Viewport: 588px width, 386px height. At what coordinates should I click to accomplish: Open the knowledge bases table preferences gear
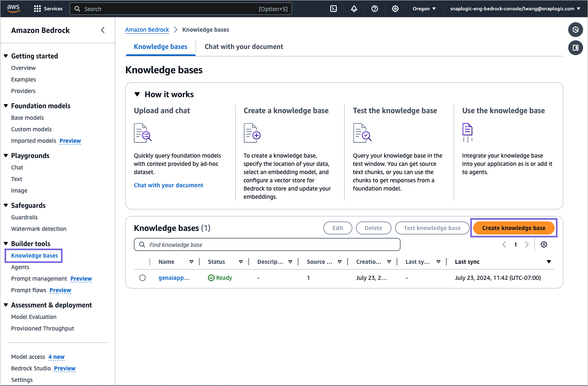coord(544,244)
